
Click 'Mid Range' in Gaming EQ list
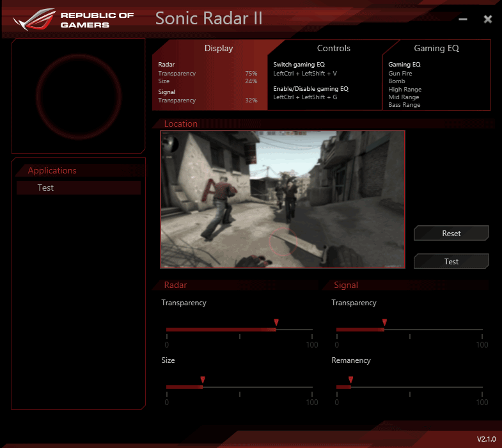[x=404, y=97]
